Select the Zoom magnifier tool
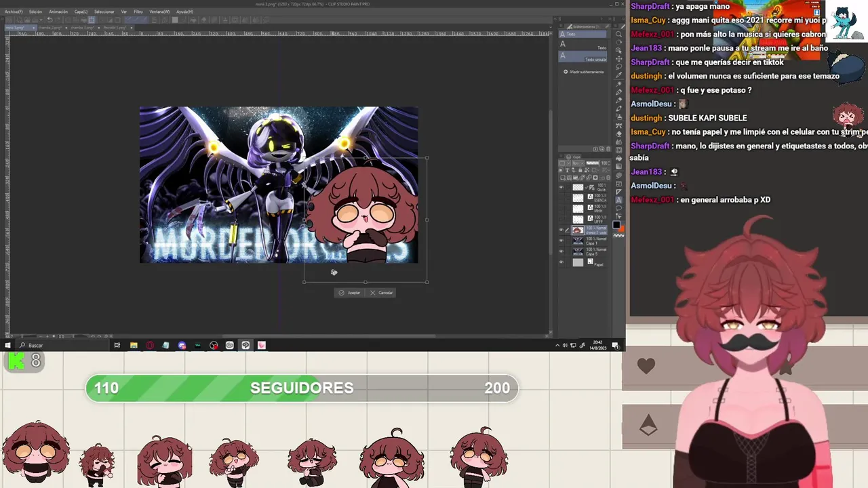 pyautogui.click(x=618, y=33)
